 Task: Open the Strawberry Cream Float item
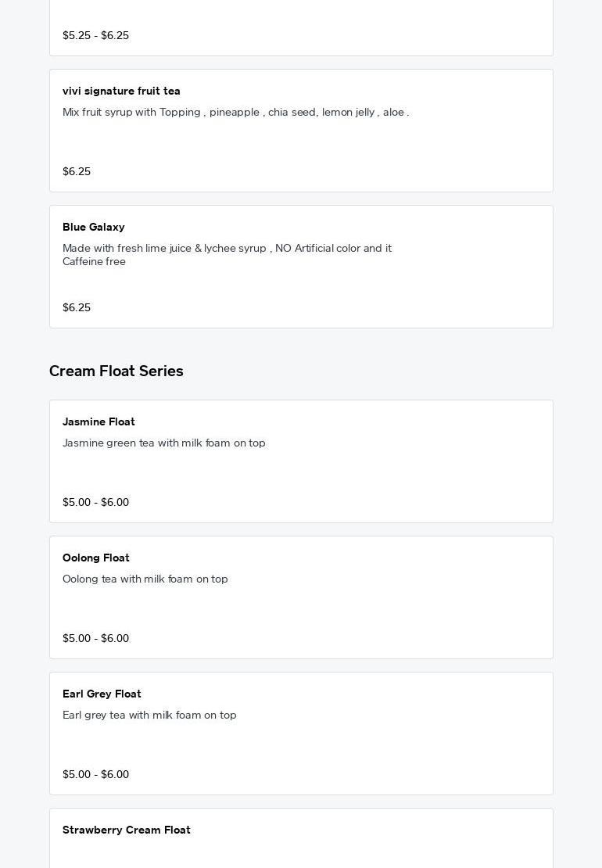tap(127, 830)
